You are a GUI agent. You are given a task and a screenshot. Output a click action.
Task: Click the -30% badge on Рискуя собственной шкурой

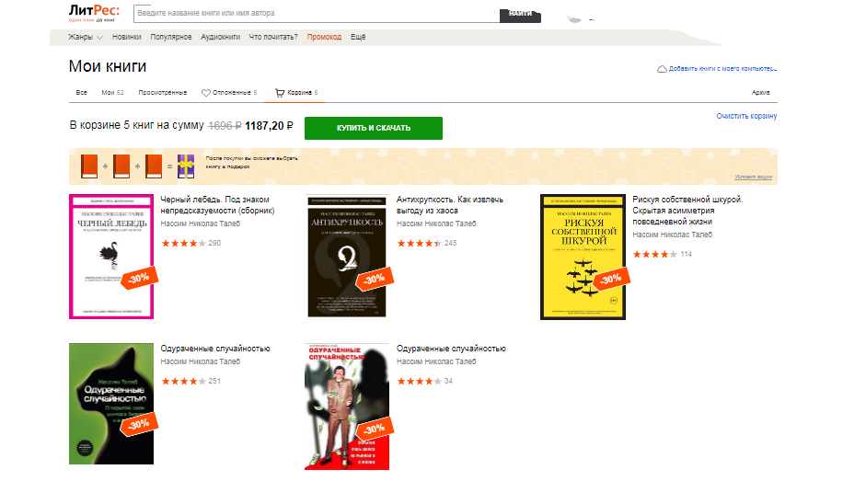611,280
